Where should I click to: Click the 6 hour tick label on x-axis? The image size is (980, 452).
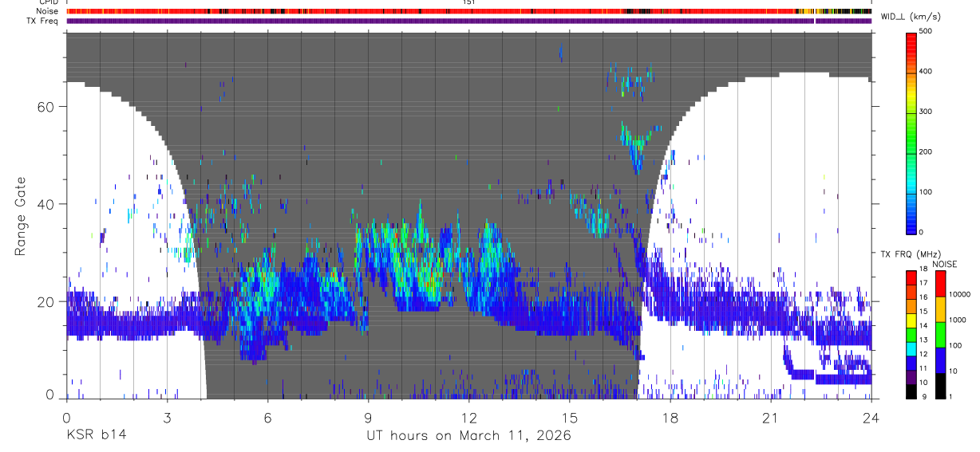[x=267, y=418]
